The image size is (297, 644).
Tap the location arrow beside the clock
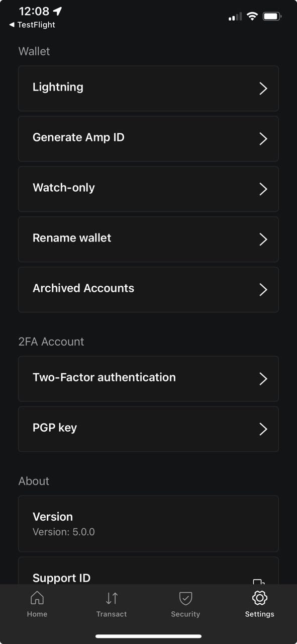[x=57, y=11]
